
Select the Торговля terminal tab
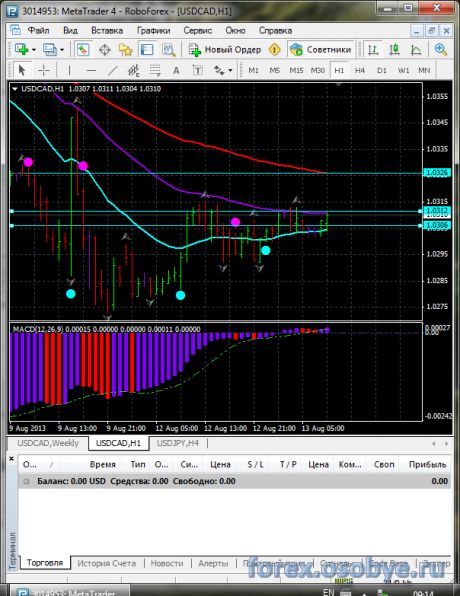[x=45, y=563]
